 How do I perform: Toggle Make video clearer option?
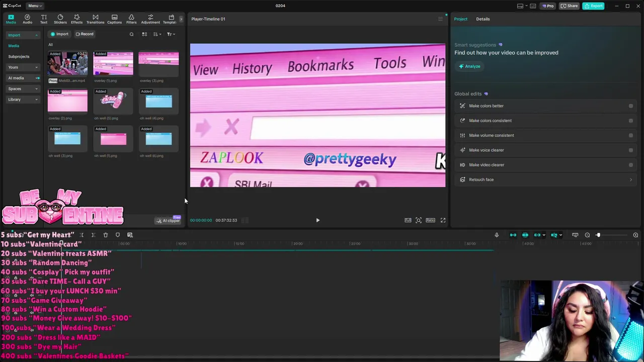coord(631,165)
